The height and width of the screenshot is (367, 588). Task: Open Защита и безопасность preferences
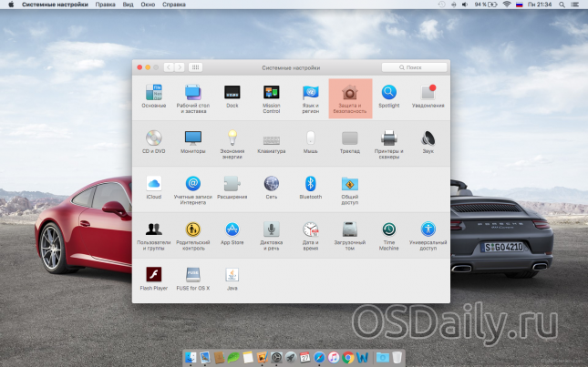(350, 96)
